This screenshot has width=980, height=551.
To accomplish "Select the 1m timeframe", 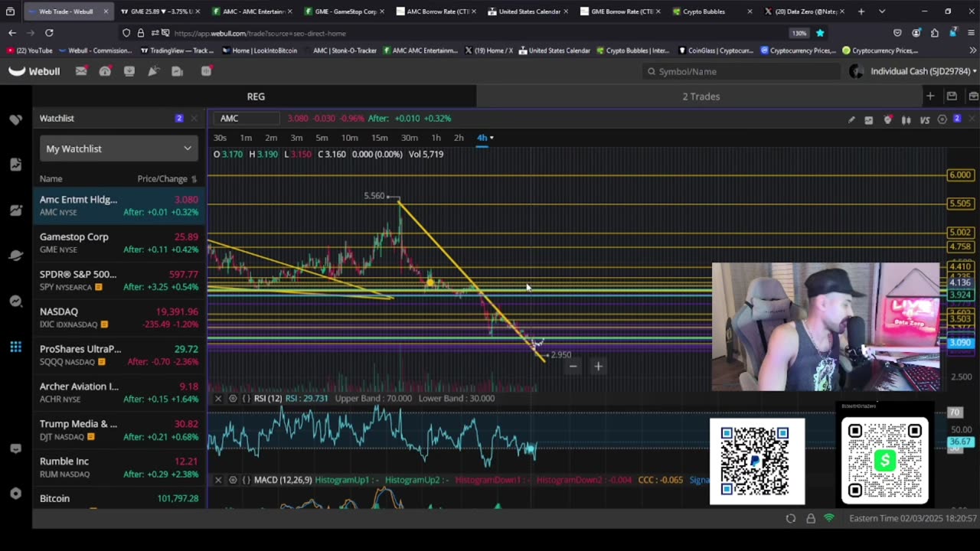I will tap(246, 138).
